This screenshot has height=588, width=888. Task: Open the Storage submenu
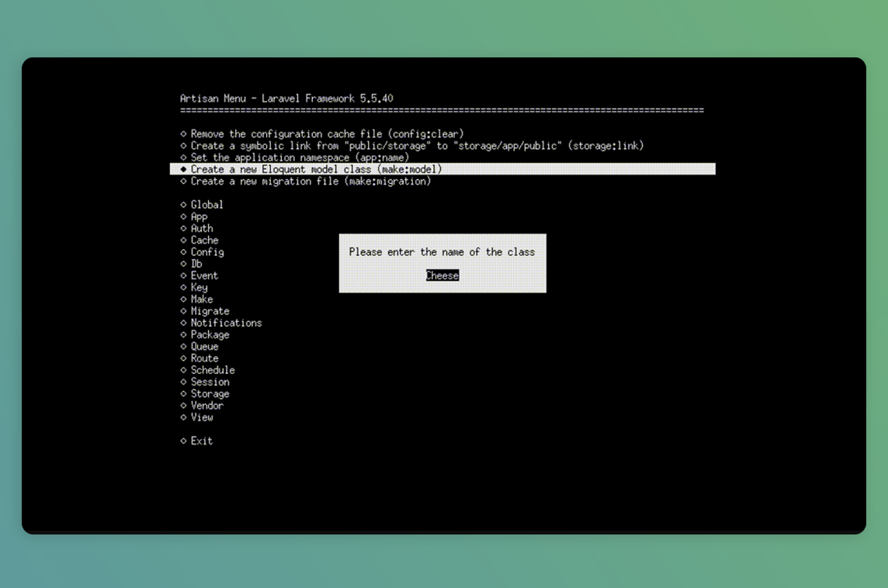[x=205, y=394]
